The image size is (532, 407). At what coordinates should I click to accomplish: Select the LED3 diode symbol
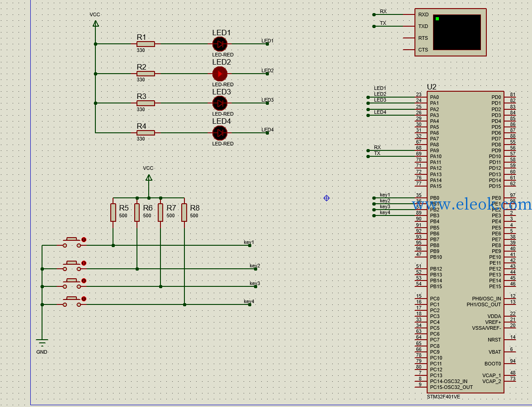(x=220, y=103)
